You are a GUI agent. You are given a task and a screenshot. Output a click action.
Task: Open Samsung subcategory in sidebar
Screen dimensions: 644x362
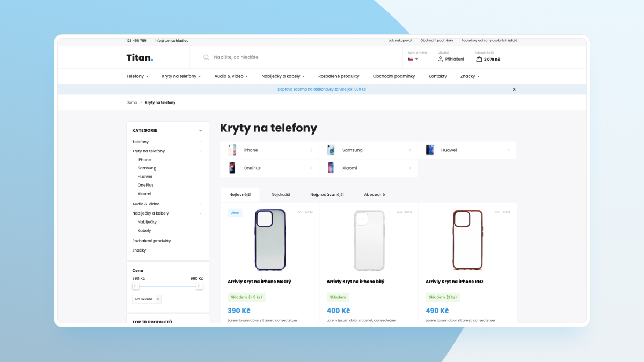(147, 168)
